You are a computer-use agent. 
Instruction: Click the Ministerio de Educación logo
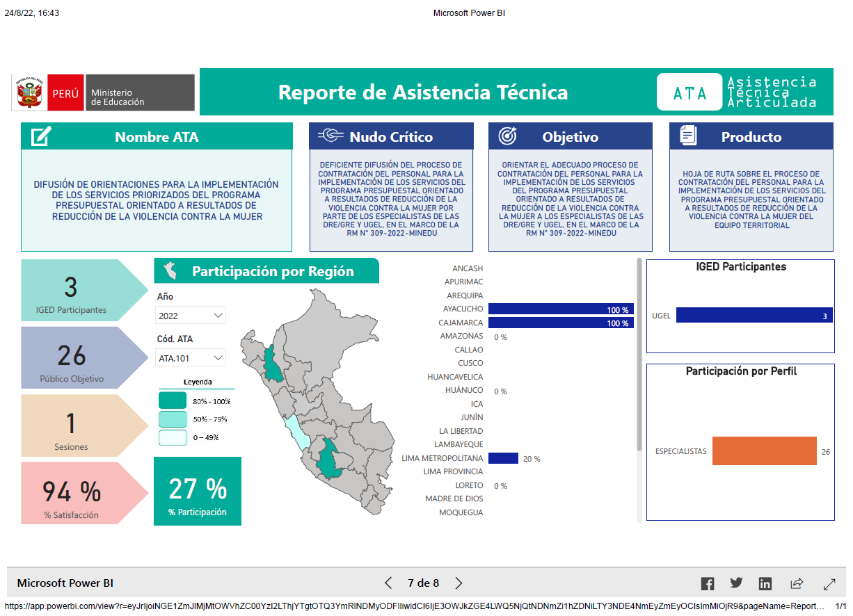pyautogui.click(x=139, y=92)
